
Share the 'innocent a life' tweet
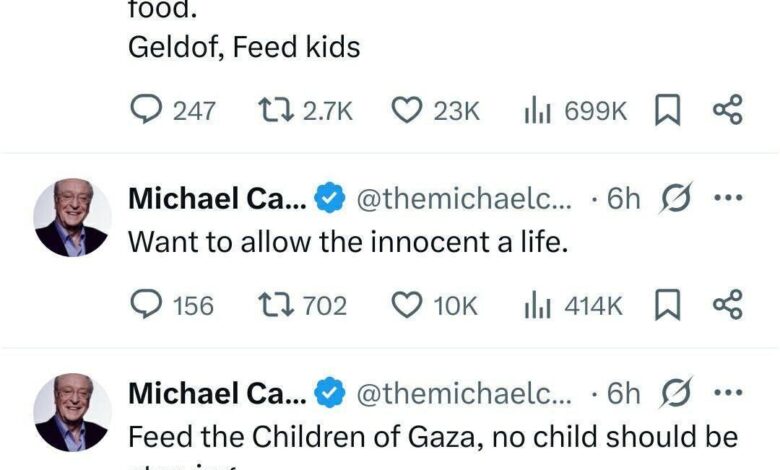pos(727,305)
